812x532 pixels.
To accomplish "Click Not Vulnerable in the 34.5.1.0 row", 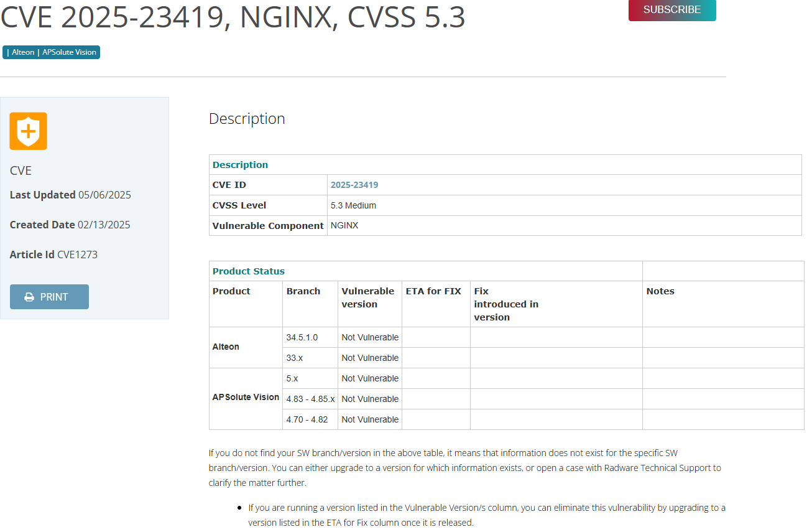I will [x=370, y=337].
